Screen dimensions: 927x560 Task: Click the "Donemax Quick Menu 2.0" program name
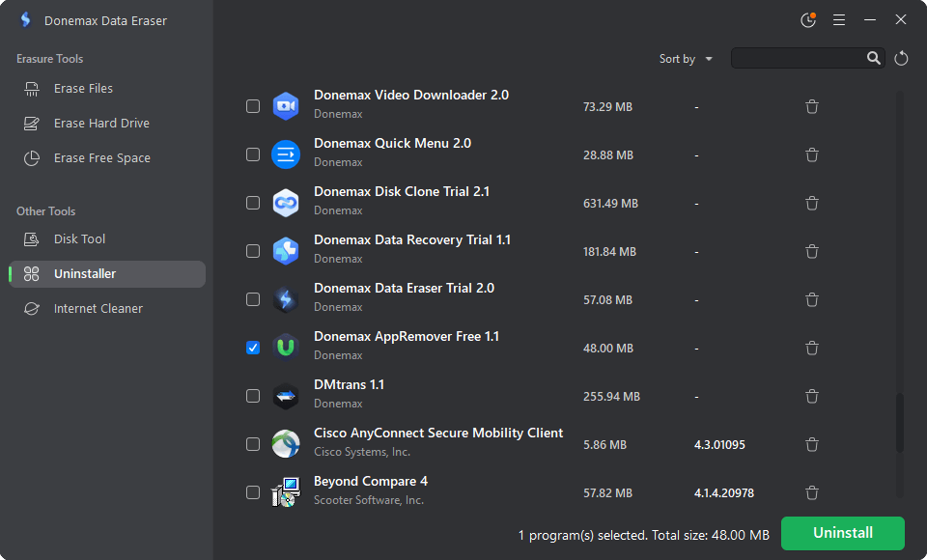click(393, 143)
